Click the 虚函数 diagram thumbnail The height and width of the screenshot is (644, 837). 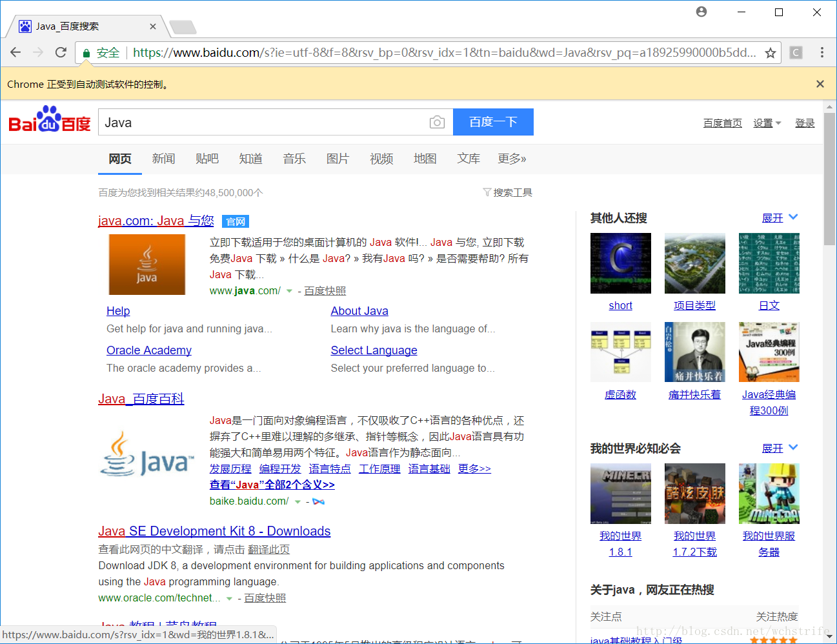(x=621, y=352)
